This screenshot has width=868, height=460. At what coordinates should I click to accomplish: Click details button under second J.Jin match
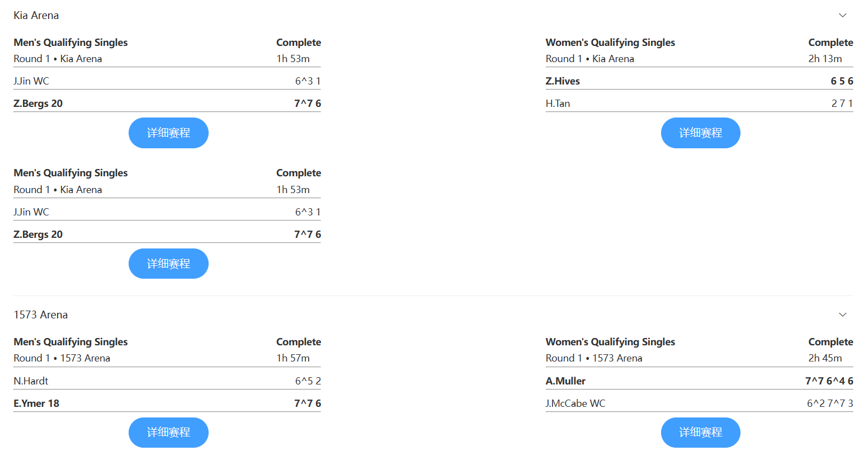[168, 264]
